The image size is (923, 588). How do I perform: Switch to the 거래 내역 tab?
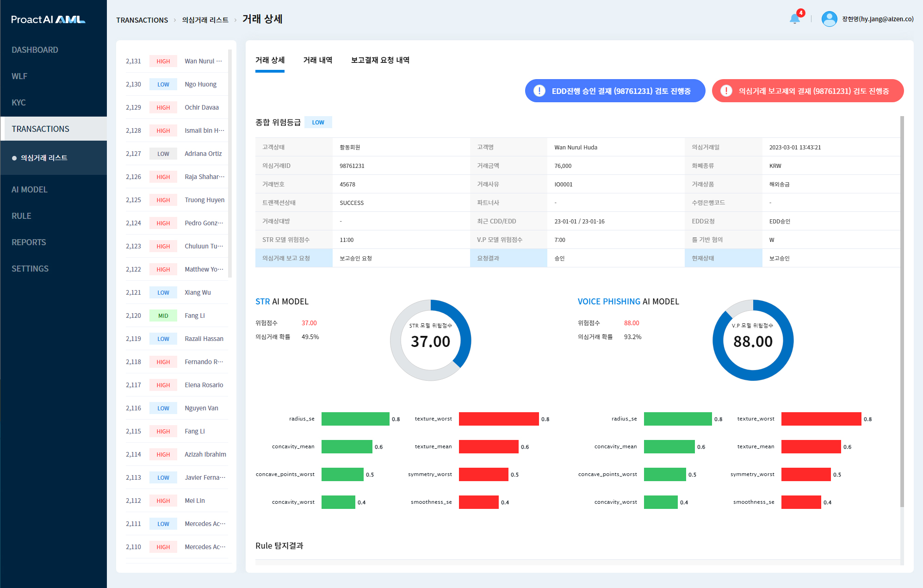(x=317, y=60)
